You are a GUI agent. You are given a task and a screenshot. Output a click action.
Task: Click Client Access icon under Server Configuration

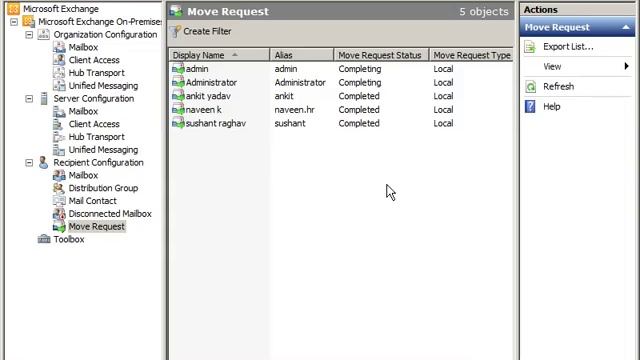(59, 124)
